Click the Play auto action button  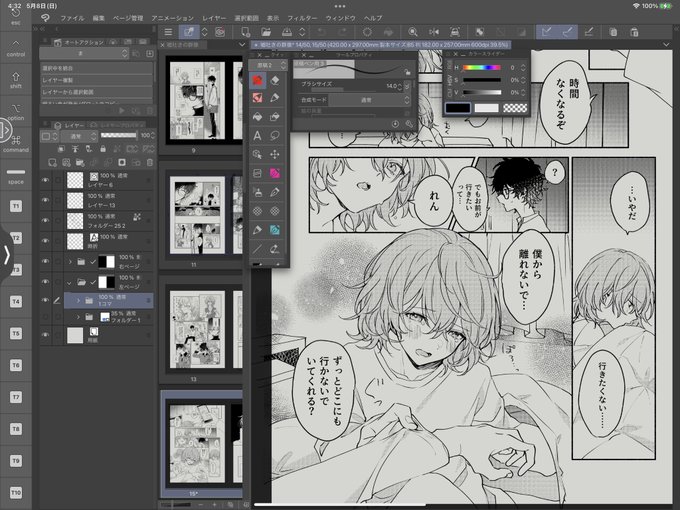[x=122, y=111]
